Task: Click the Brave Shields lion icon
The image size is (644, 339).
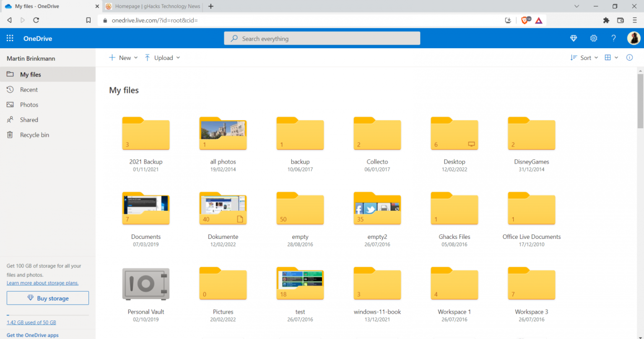Action: click(525, 20)
